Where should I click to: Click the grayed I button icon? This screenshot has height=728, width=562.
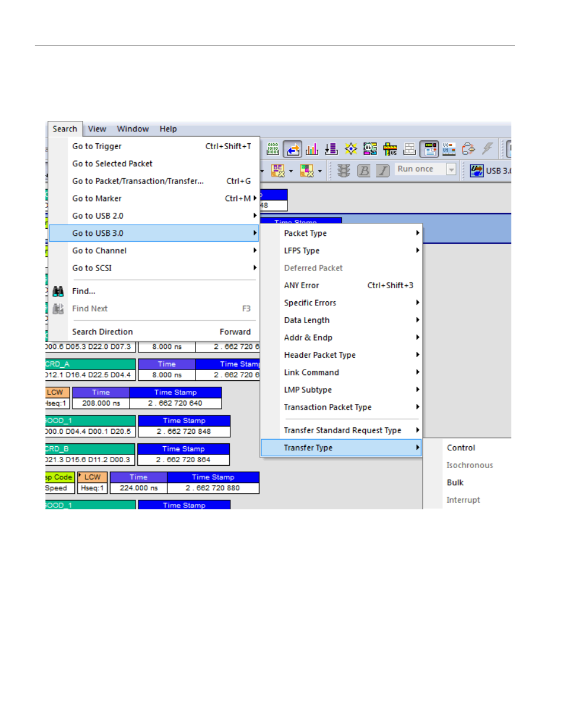click(x=383, y=170)
